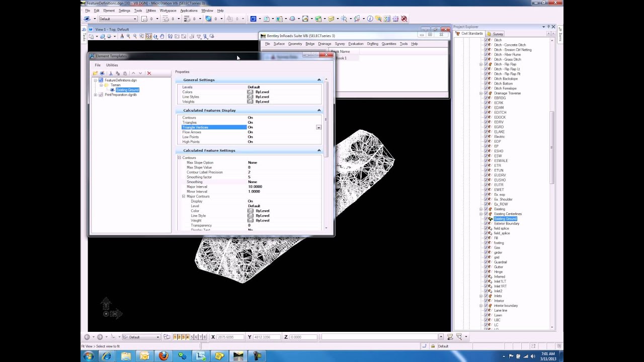Collapse the General Settings section

click(319, 80)
